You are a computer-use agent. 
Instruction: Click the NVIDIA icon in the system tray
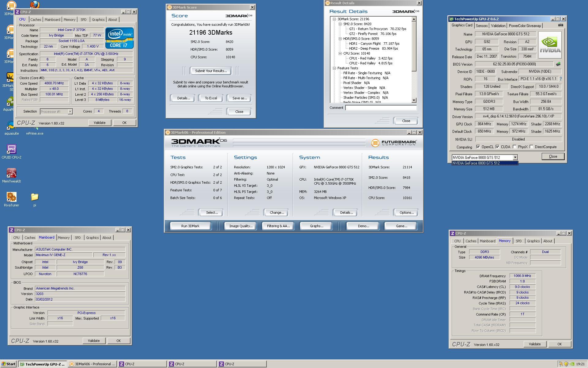(572, 364)
